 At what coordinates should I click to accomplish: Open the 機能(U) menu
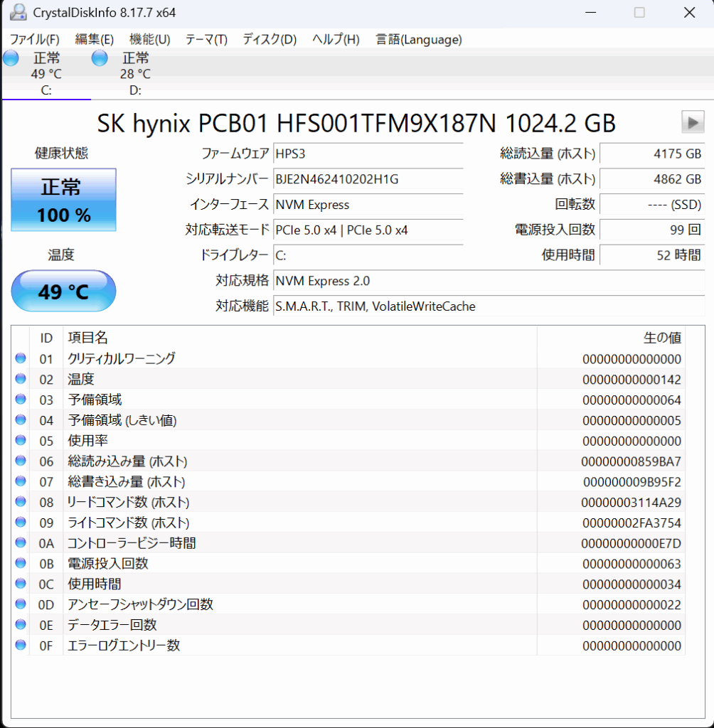(x=149, y=40)
